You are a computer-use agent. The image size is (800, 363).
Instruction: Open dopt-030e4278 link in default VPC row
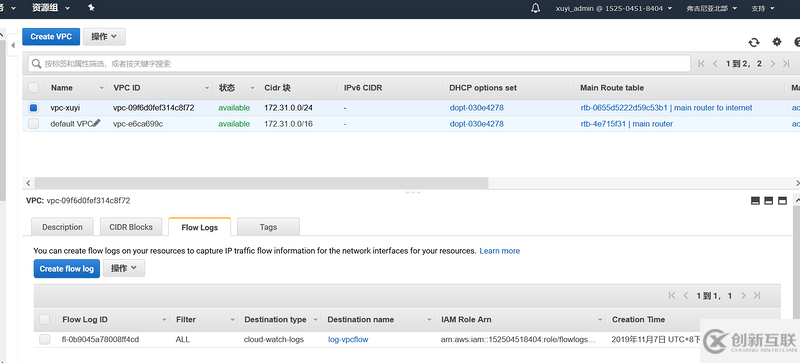[x=477, y=124]
